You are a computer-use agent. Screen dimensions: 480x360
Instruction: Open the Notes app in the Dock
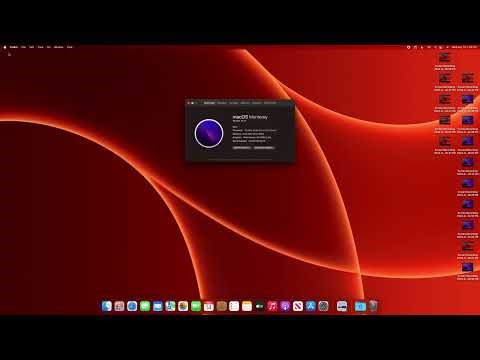247,306
